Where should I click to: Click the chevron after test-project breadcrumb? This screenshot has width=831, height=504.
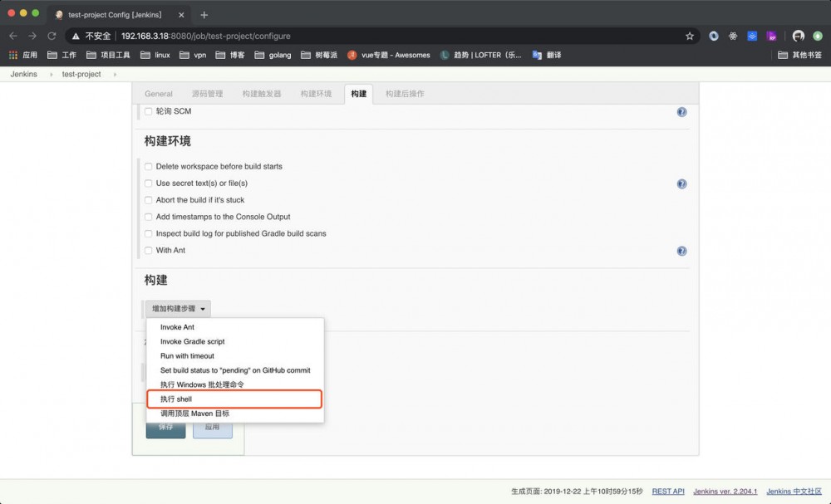[114, 74]
